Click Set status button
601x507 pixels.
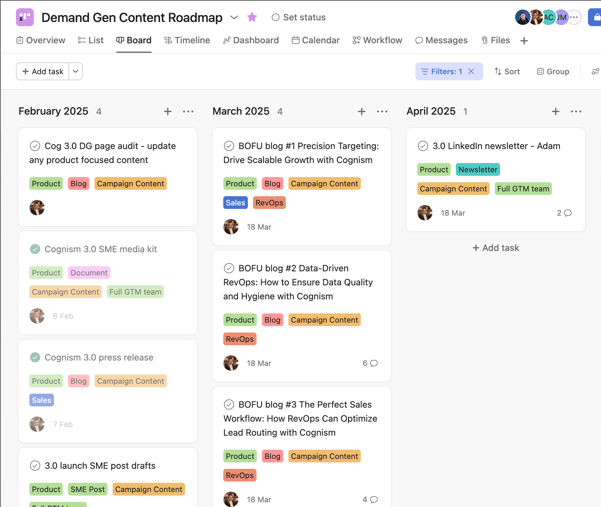click(299, 17)
